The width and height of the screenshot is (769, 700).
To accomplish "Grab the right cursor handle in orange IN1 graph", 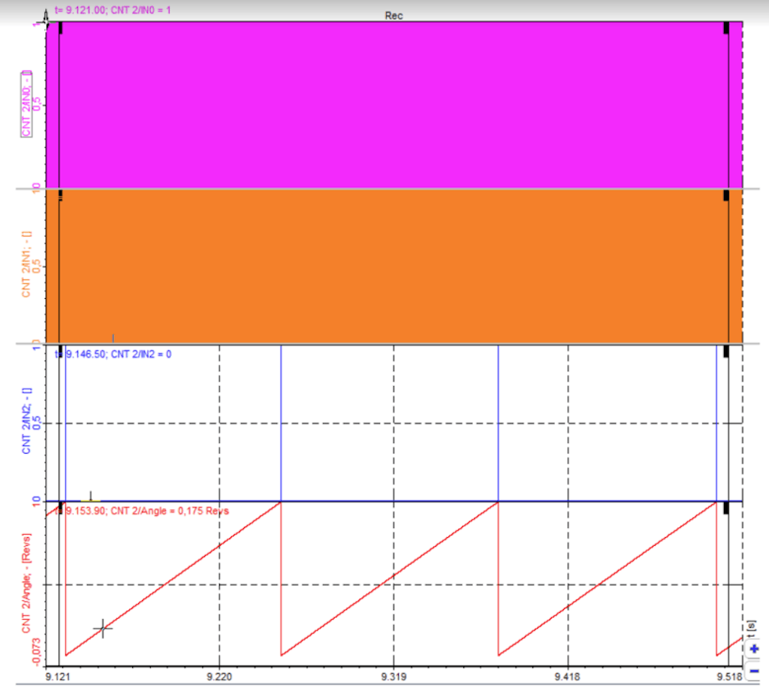I will pyautogui.click(x=726, y=195).
